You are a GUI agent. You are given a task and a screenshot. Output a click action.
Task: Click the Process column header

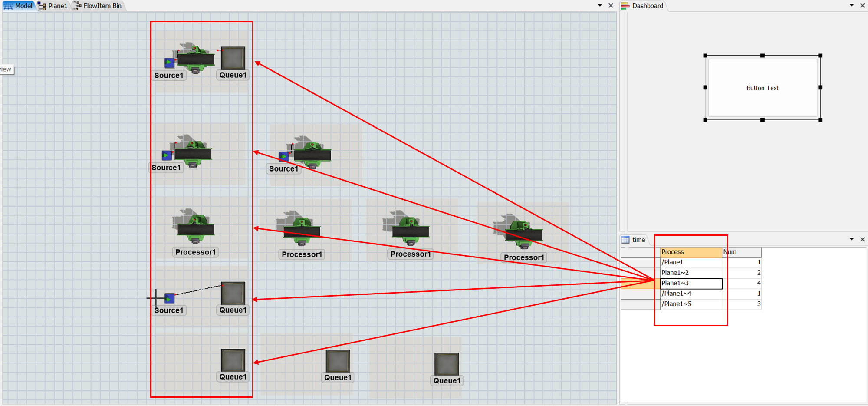pyautogui.click(x=690, y=252)
